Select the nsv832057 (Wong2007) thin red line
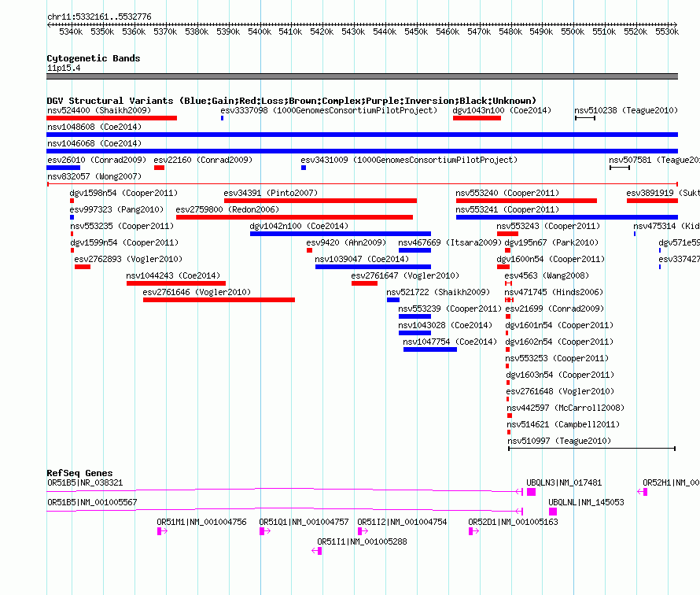 (362, 184)
